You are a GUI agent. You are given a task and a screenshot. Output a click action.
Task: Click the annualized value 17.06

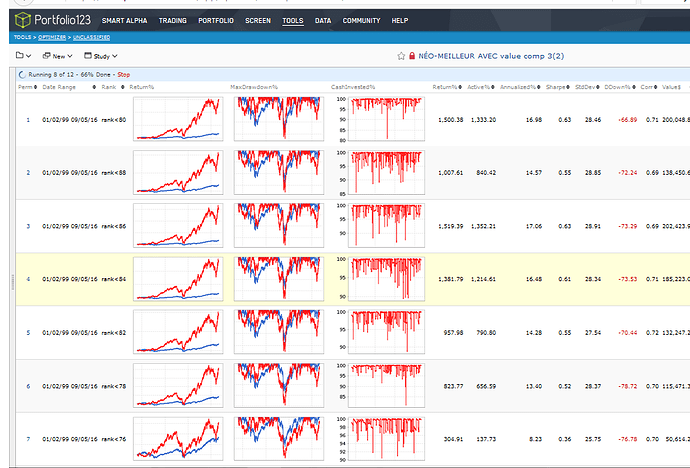click(x=533, y=226)
